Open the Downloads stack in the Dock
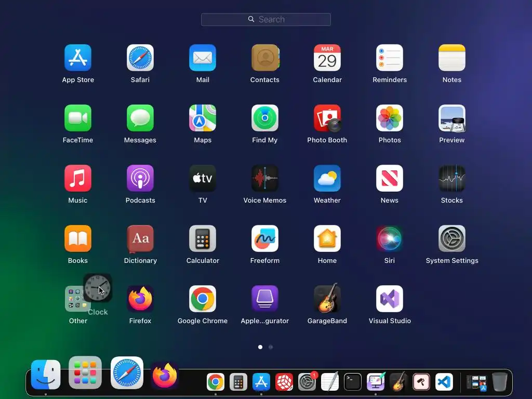The width and height of the screenshot is (532, 399). [x=476, y=382]
